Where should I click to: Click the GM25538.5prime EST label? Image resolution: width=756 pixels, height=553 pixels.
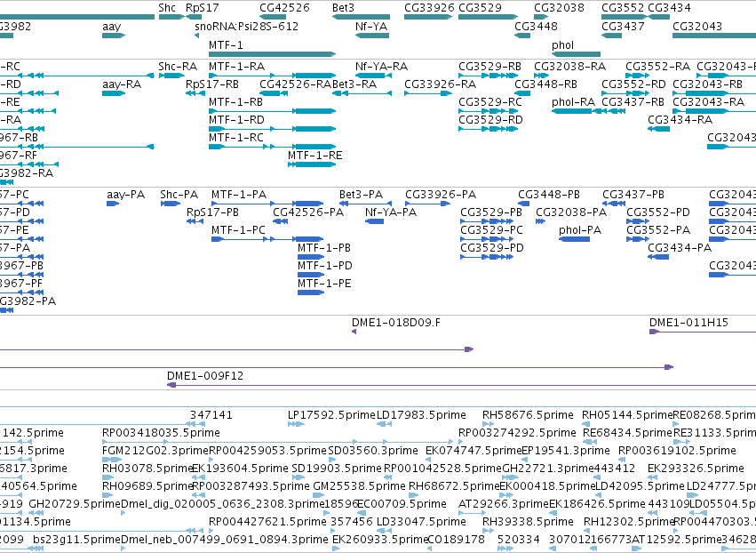click(x=359, y=486)
